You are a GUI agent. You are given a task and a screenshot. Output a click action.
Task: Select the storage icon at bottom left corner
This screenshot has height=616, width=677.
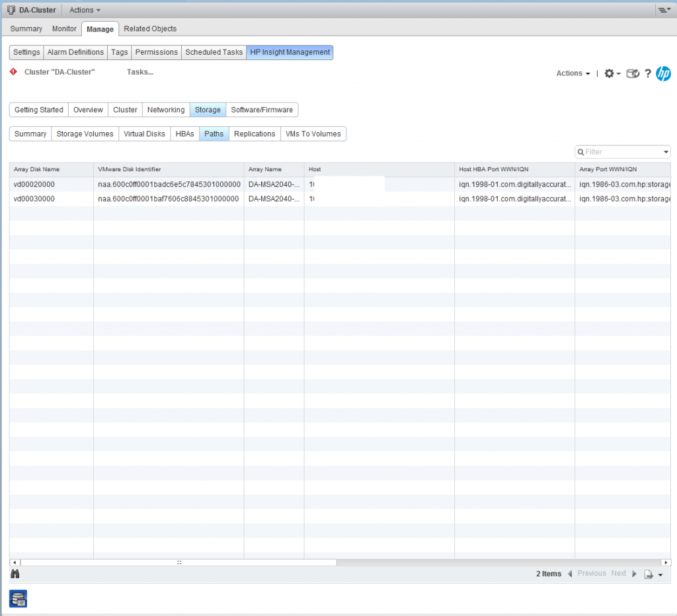coord(17,599)
